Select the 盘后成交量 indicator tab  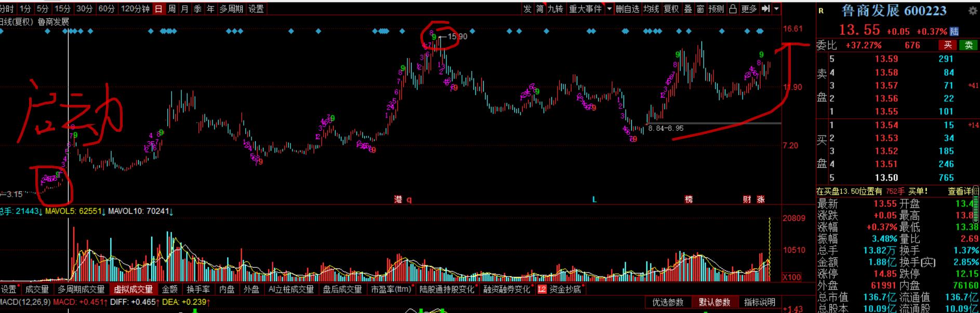[342, 289]
